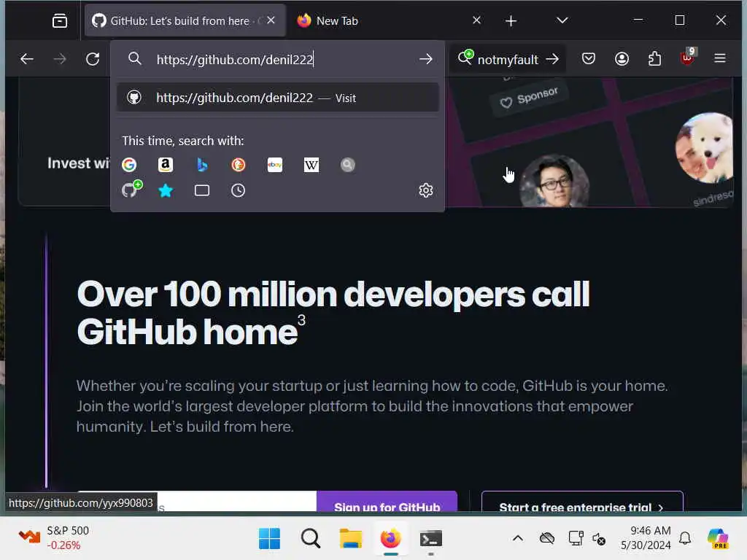The height and width of the screenshot is (560, 747).
Task: Open Terminal from taskbar
Action: [x=431, y=539]
